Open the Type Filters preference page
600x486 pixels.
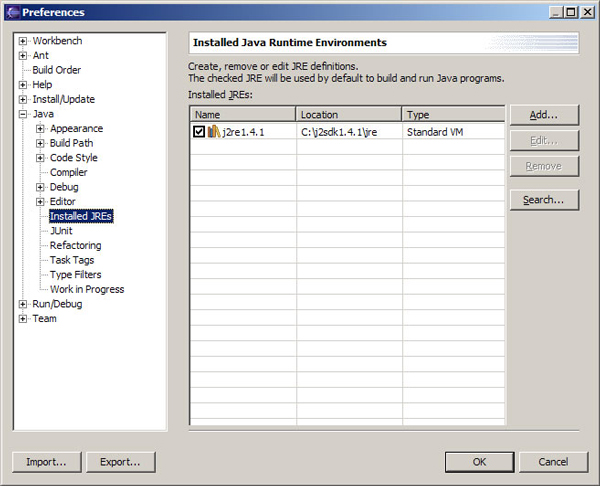(x=76, y=274)
